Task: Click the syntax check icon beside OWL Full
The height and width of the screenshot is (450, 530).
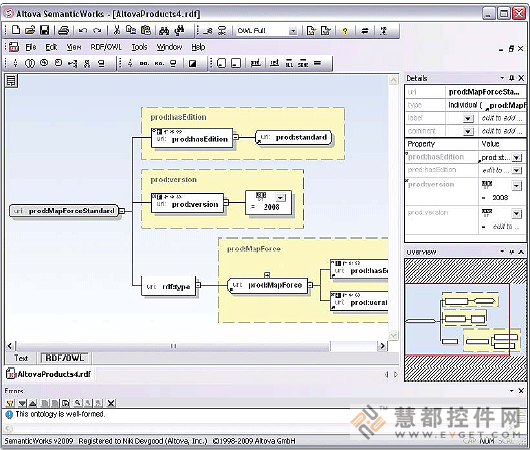Action: pos(311,31)
